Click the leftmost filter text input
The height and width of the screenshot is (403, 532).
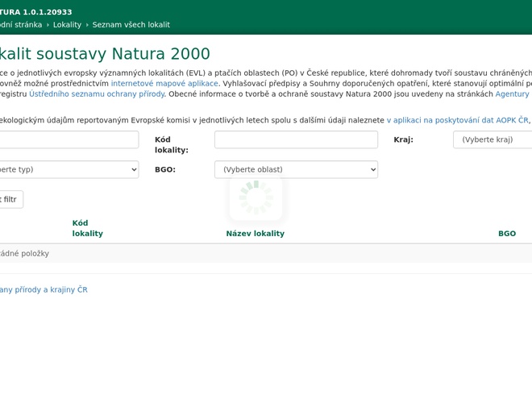(x=69, y=139)
